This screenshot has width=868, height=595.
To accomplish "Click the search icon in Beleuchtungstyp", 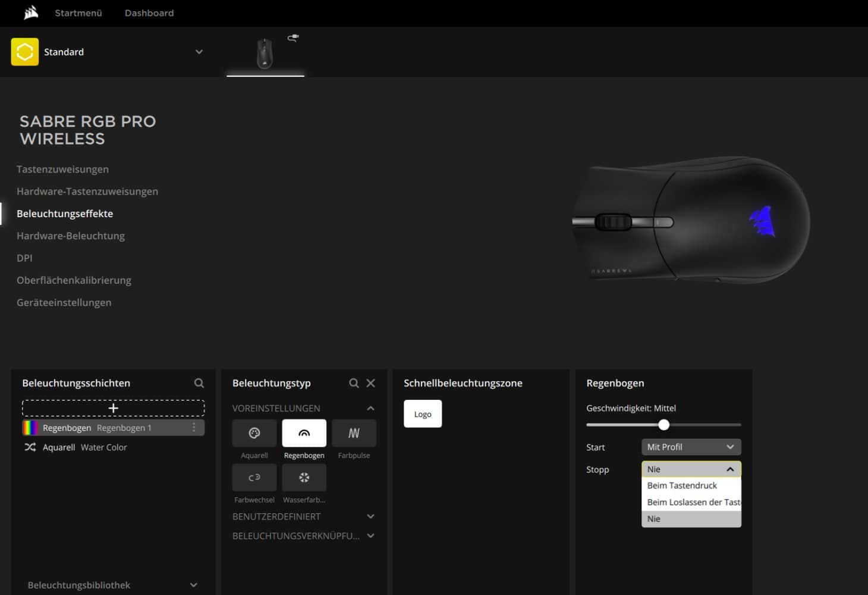I will click(x=354, y=383).
